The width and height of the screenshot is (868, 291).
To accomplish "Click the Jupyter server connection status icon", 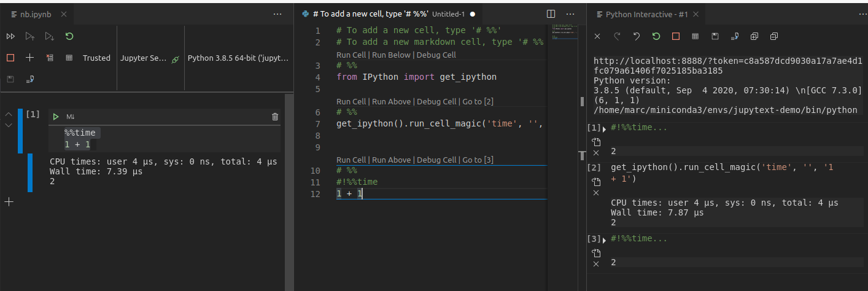I will (x=175, y=59).
